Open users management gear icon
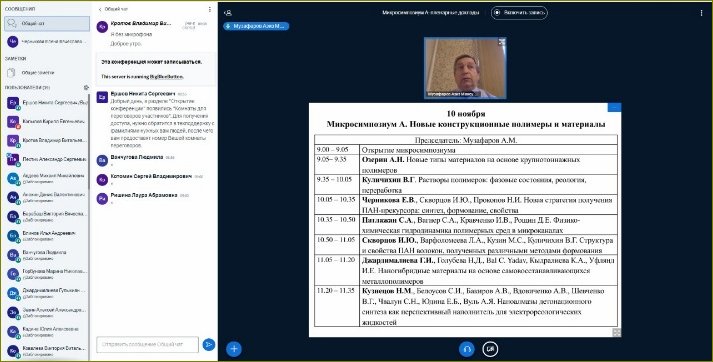This screenshot has height=362, width=713. [x=86, y=87]
